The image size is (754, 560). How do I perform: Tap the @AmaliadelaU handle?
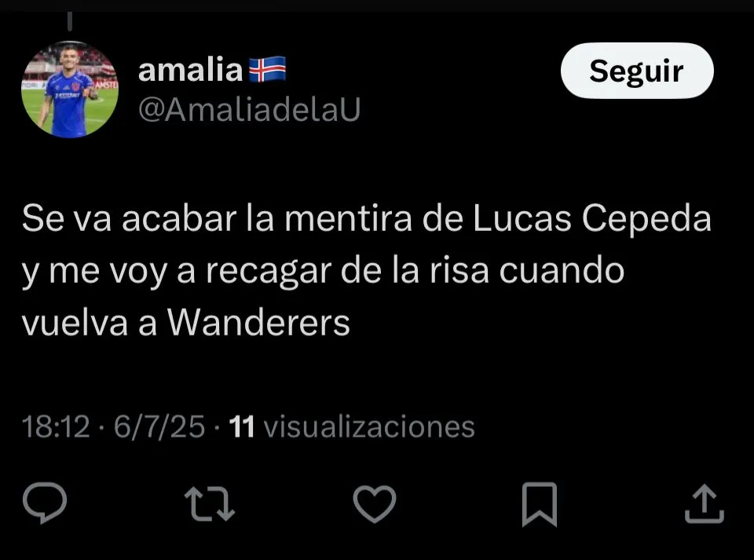pos(249,110)
